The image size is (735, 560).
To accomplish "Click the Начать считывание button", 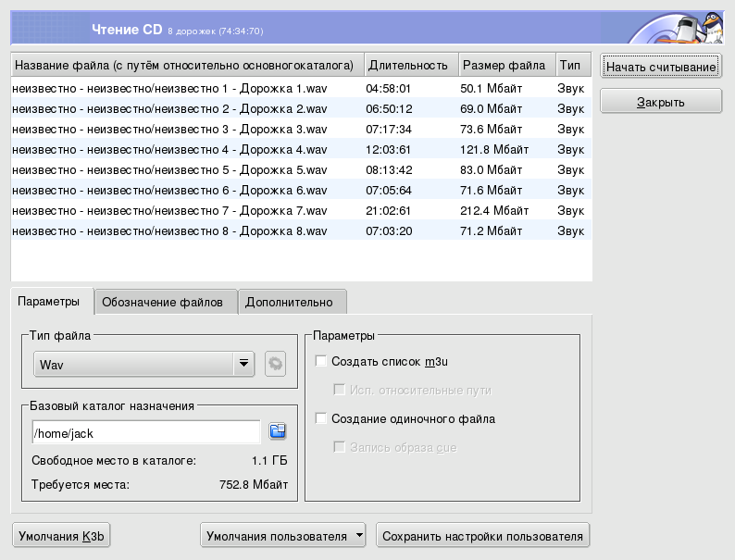I will pos(661,67).
